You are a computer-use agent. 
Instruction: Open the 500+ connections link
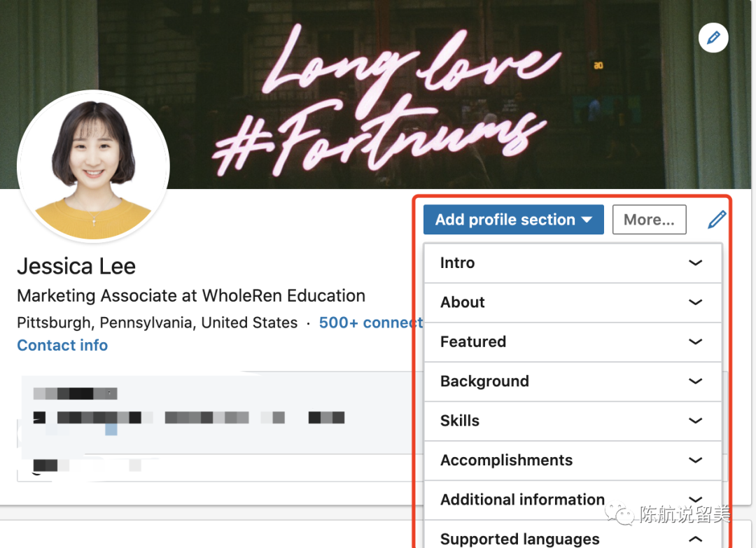coord(370,323)
